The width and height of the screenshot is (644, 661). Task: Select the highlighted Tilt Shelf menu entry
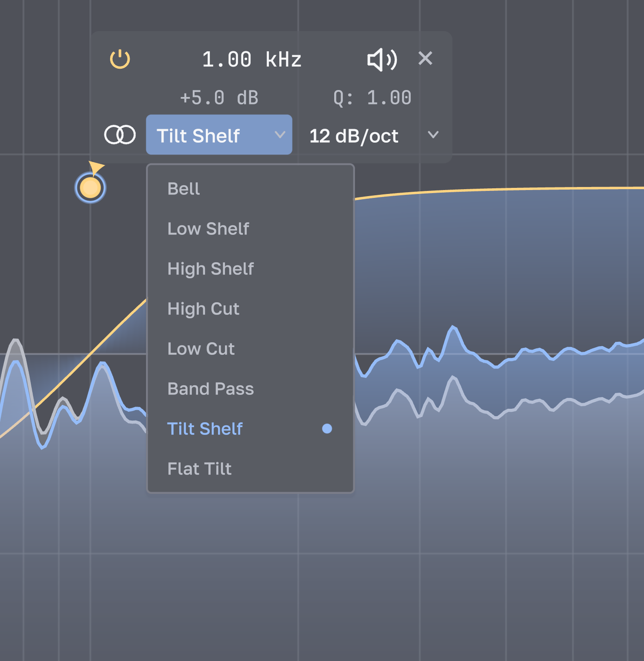[x=251, y=429]
